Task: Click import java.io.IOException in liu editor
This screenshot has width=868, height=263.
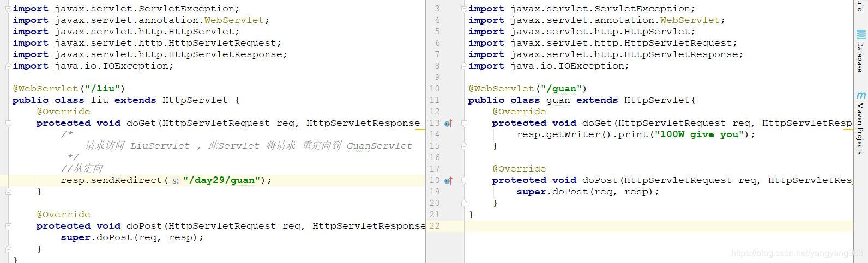Action: pos(93,66)
